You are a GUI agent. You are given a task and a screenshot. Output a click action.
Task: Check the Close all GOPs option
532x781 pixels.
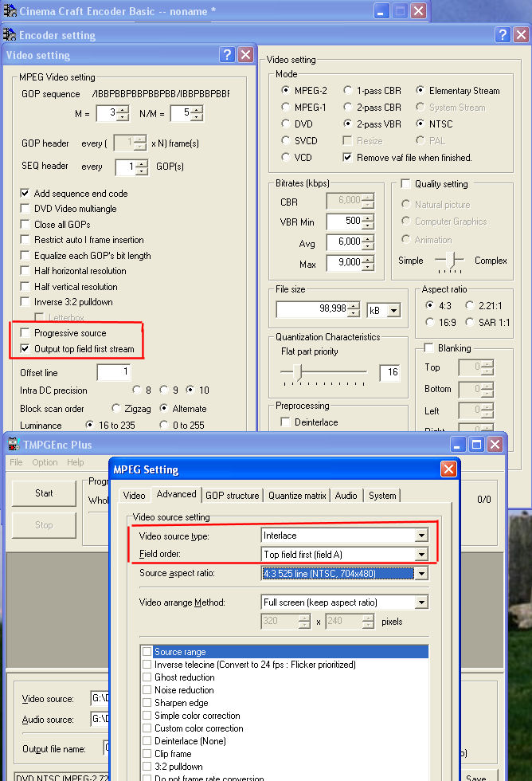(x=25, y=224)
